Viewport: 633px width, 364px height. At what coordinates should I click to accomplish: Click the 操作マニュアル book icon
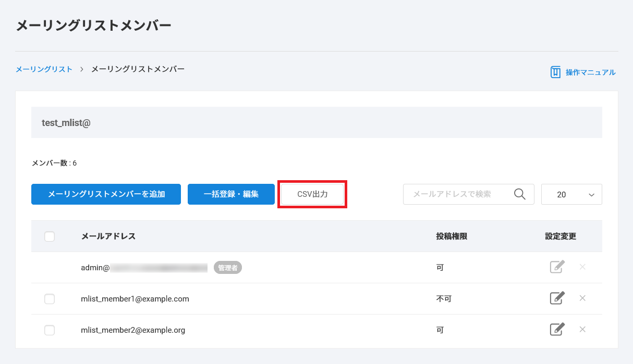point(555,72)
